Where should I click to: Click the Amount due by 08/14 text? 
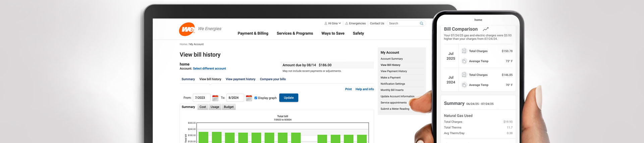click(299, 65)
